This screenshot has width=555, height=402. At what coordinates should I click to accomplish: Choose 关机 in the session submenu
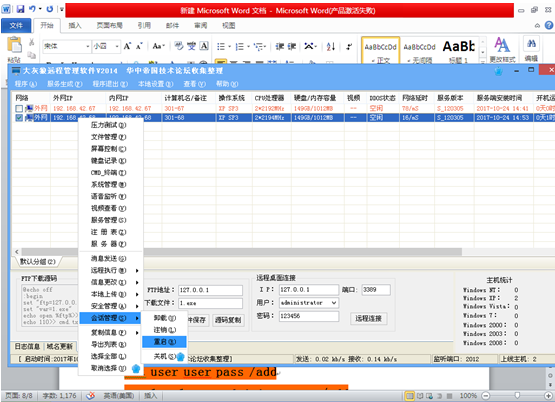tap(164, 356)
